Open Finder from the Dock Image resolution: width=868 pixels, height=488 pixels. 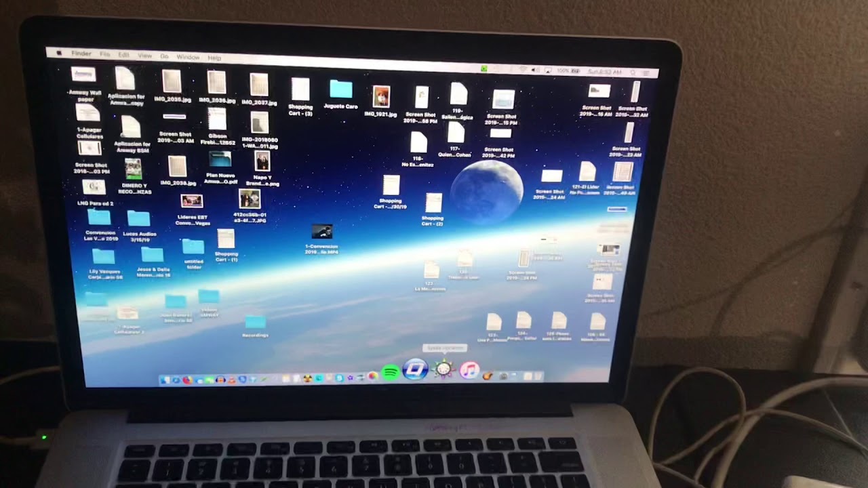tap(164, 380)
